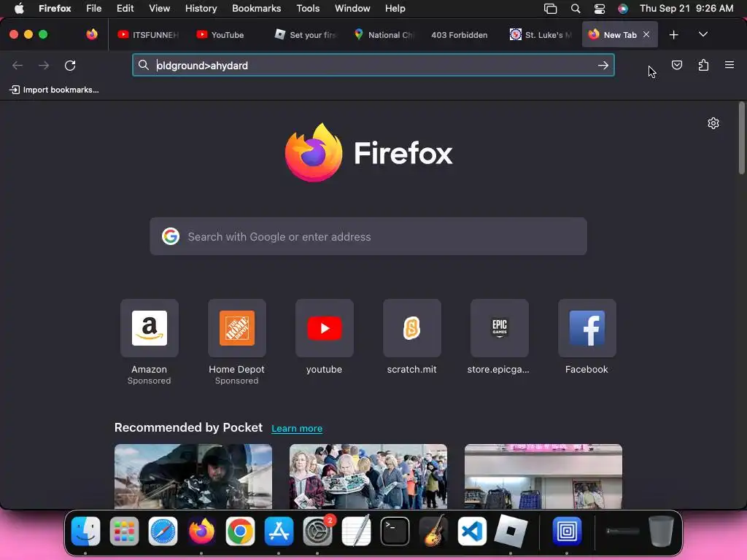The width and height of the screenshot is (747, 560).
Task: Launch Visual Studio Code from Dock
Action: click(472, 531)
